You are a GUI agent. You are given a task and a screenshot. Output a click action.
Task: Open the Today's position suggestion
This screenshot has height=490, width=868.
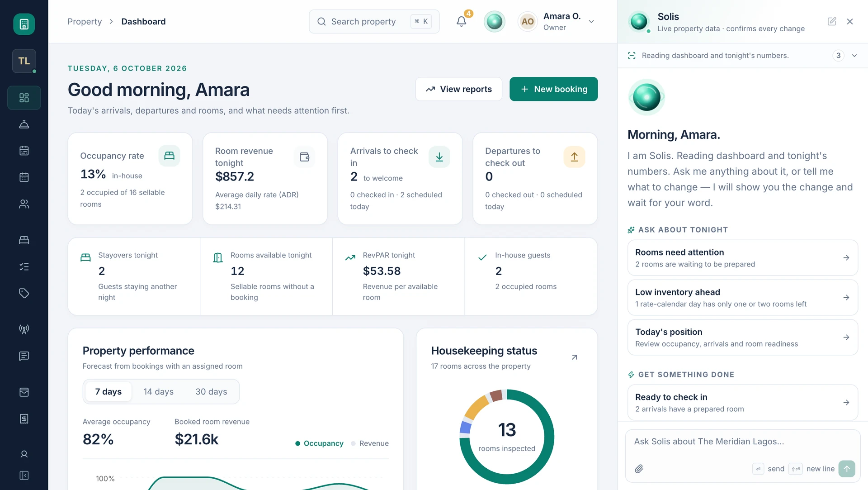pos(742,338)
